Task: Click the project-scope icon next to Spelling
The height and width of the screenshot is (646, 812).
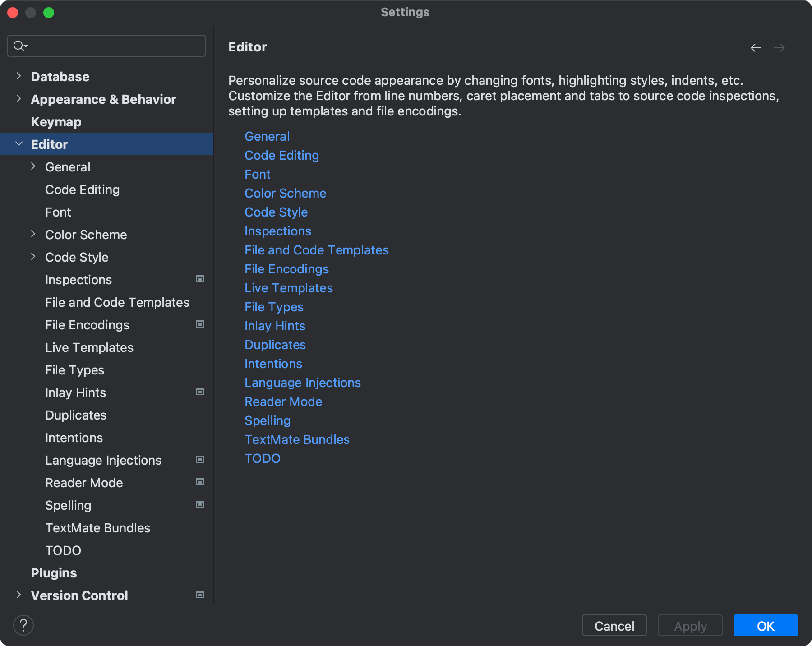Action: tap(199, 505)
